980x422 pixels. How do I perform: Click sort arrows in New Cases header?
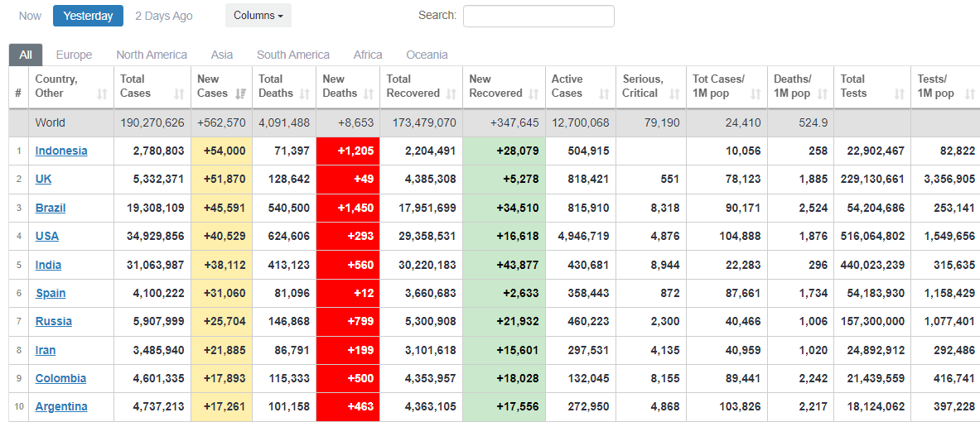click(x=240, y=94)
